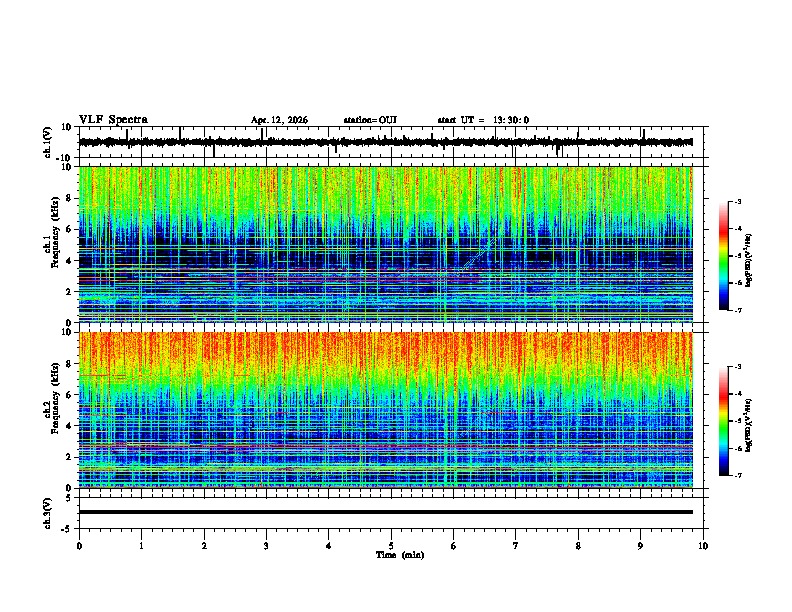Click the "10" at the time axis end
This screenshot has width=792, height=612.
tap(703, 546)
